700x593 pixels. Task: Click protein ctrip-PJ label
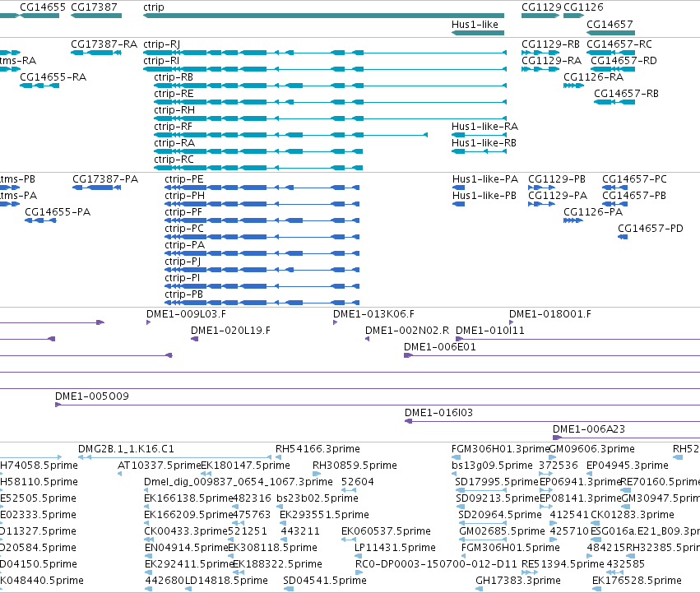point(183,262)
